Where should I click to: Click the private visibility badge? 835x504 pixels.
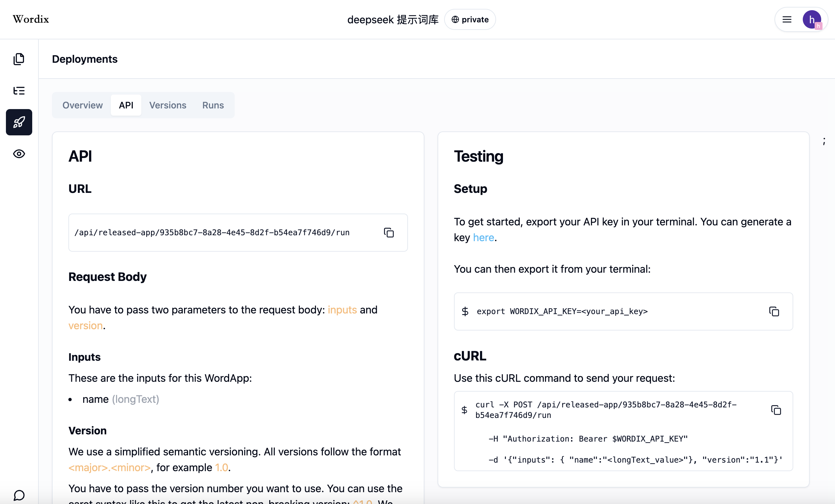(x=470, y=20)
